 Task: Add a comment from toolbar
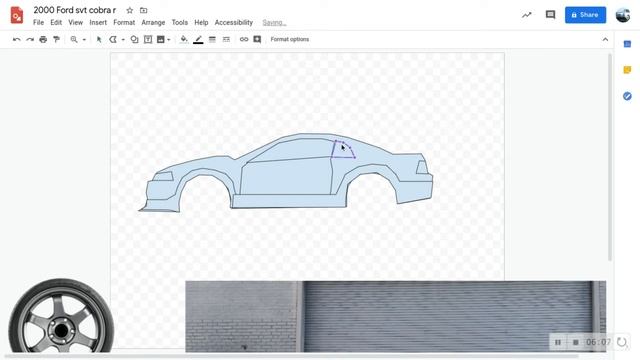[257, 40]
